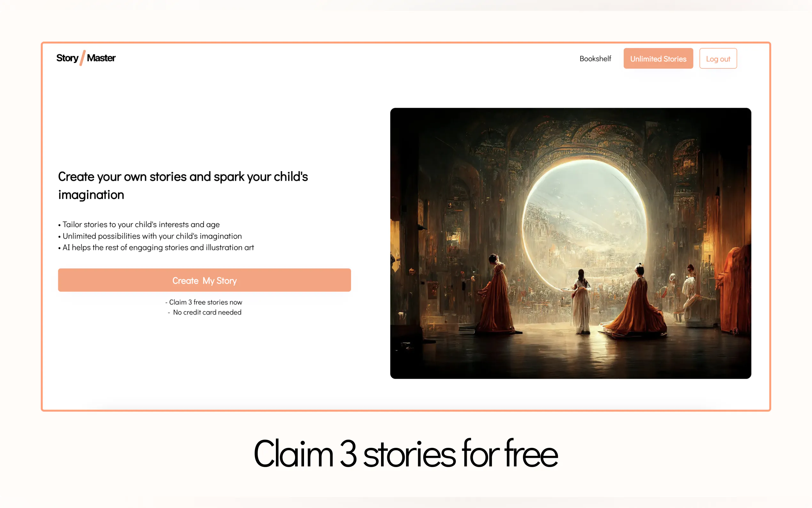Click the orange slash in the logo

tap(82, 58)
